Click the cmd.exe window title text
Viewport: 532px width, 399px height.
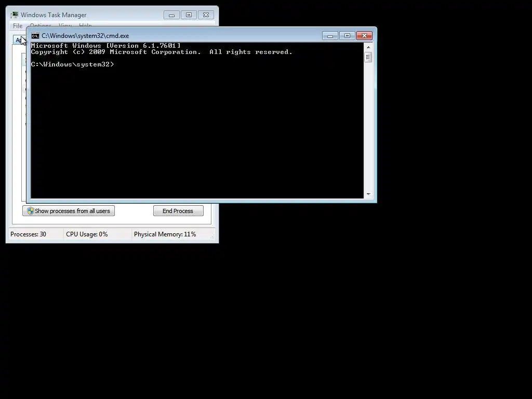(x=85, y=36)
